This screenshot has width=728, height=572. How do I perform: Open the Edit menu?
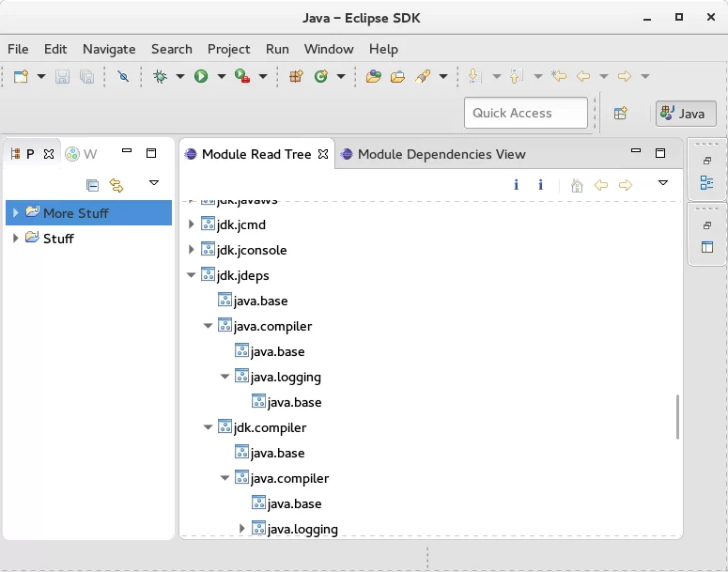pyautogui.click(x=55, y=49)
